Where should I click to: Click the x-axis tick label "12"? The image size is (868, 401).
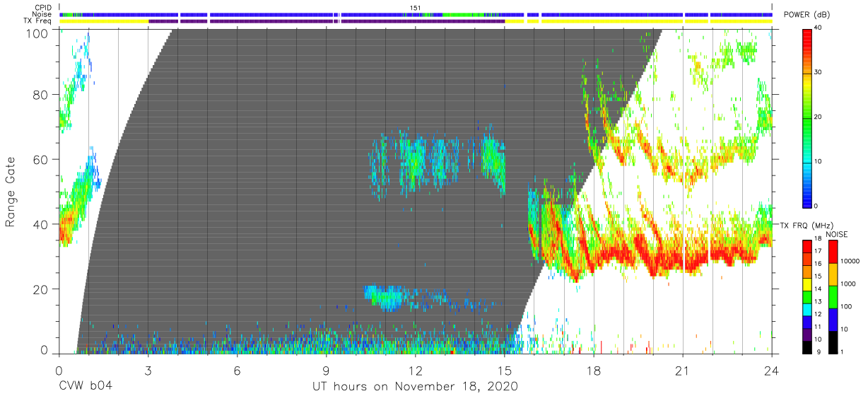coord(416,370)
